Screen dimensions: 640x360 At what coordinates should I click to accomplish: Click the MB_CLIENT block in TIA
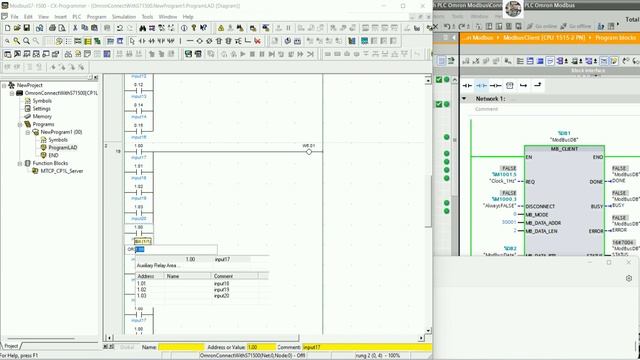(x=564, y=200)
